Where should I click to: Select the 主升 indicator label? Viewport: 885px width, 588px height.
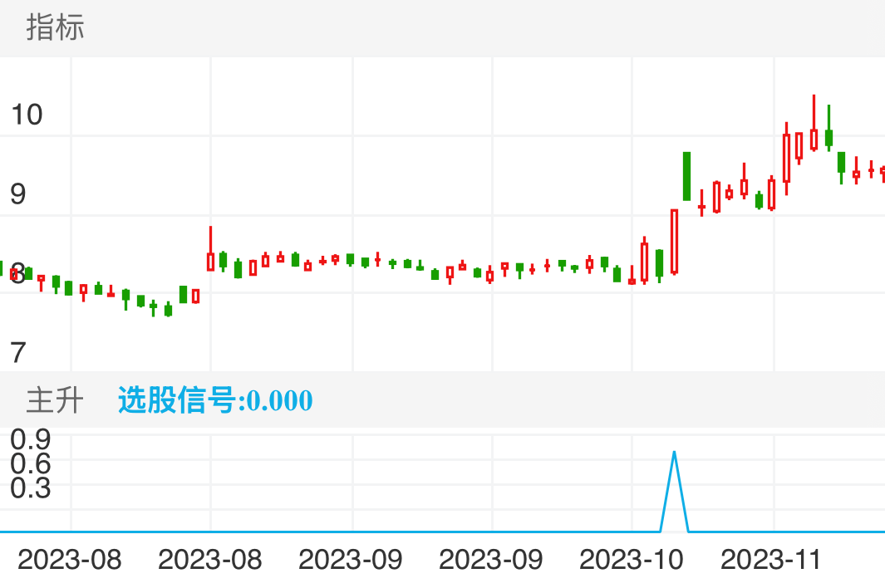tap(55, 400)
